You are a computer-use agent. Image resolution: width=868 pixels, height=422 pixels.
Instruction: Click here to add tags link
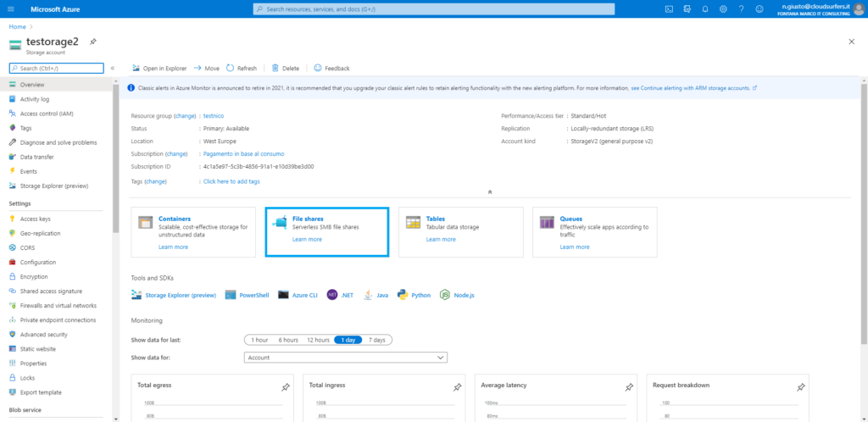click(231, 181)
